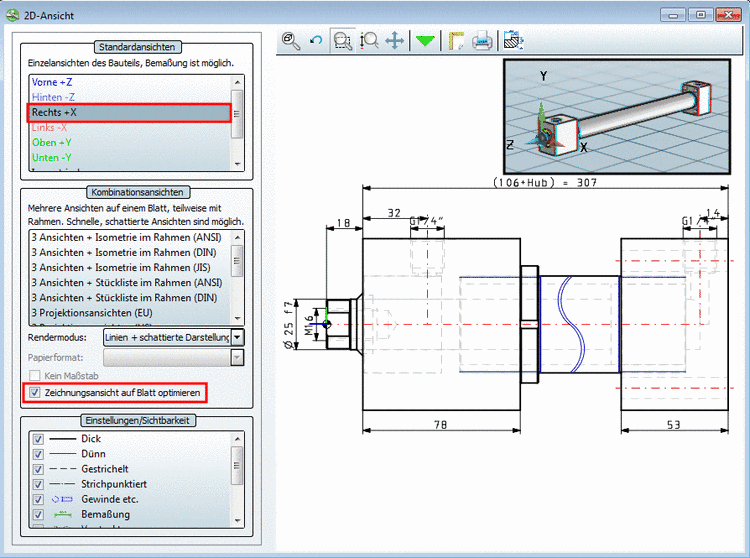Click the zoom-all magnifier icon
This screenshot has height=558, width=750.
(x=291, y=41)
